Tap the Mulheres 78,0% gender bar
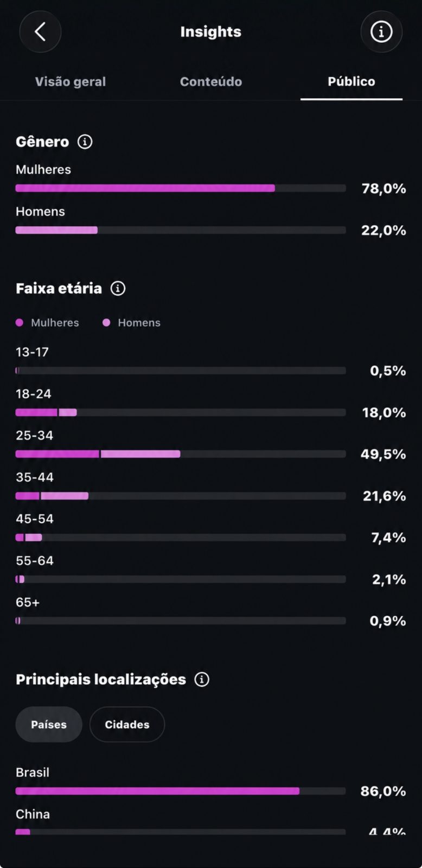This screenshot has height=868, width=422. click(181, 188)
